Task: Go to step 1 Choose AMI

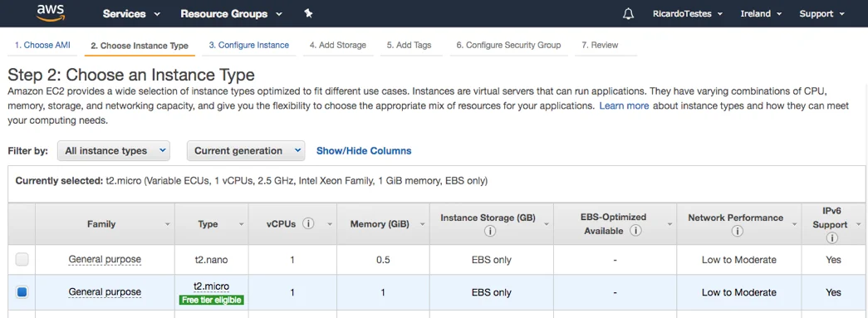Action: (x=42, y=46)
